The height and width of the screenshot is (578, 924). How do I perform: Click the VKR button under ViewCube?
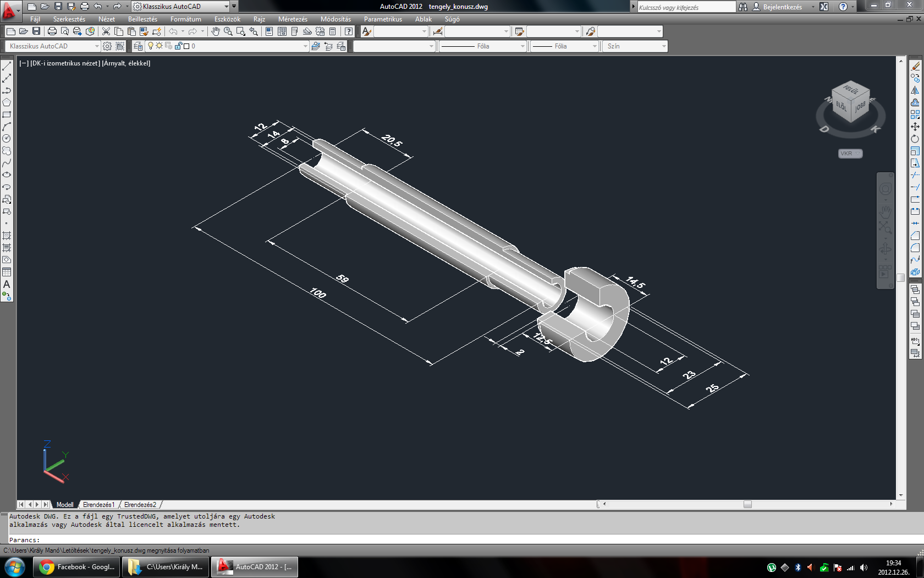tap(850, 154)
